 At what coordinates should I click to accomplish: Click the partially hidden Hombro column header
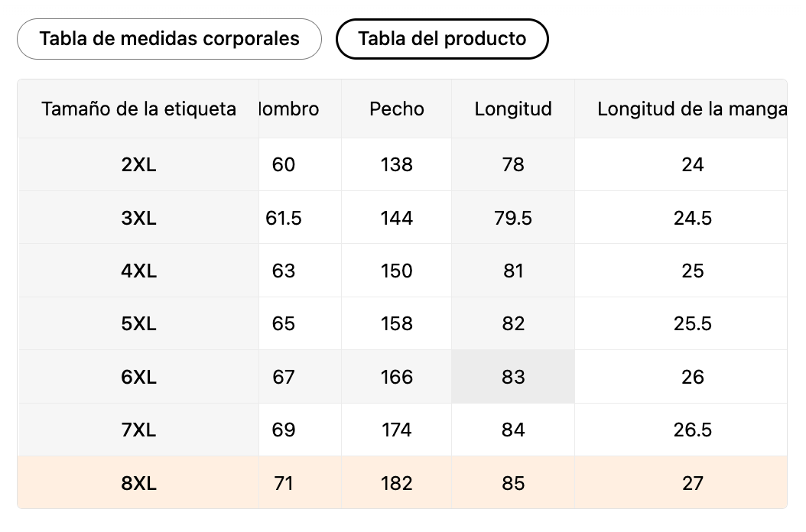tap(290, 109)
